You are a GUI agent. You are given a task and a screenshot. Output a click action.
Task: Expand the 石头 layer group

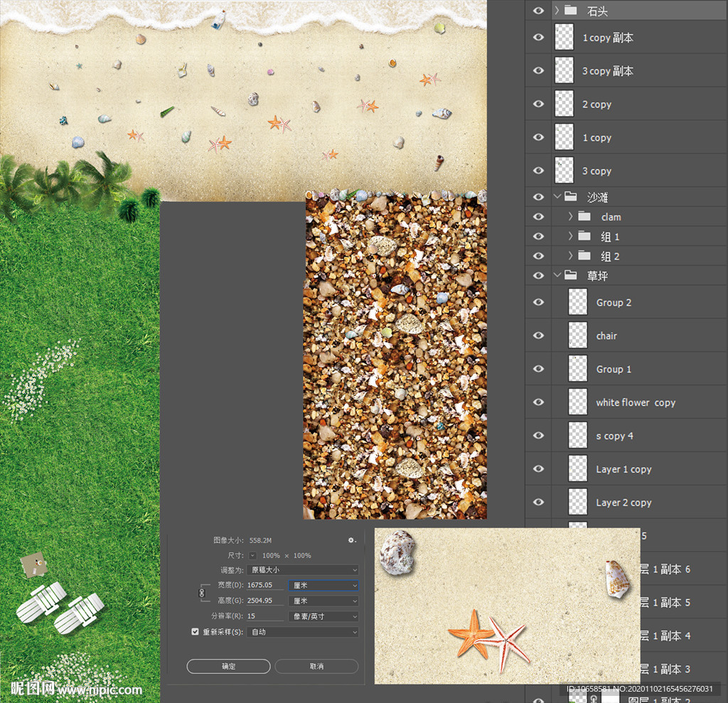coord(557,11)
